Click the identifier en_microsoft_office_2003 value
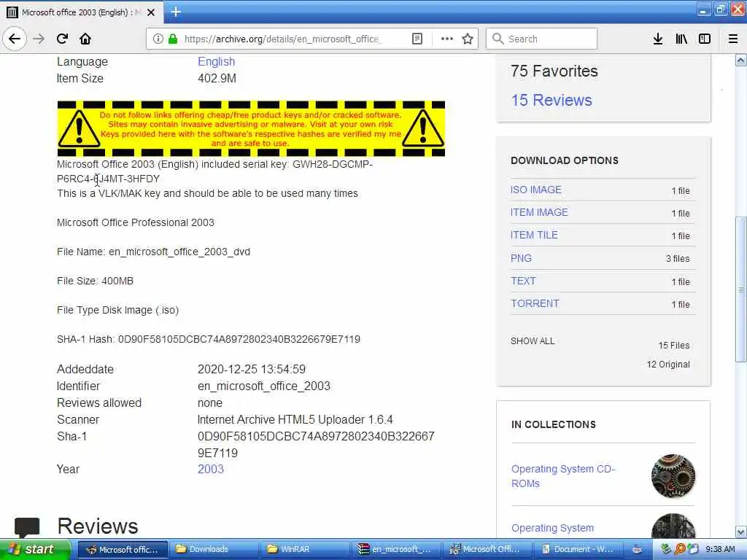Screen dimensions: 747x560 pyautogui.click(x=264, y=386)
